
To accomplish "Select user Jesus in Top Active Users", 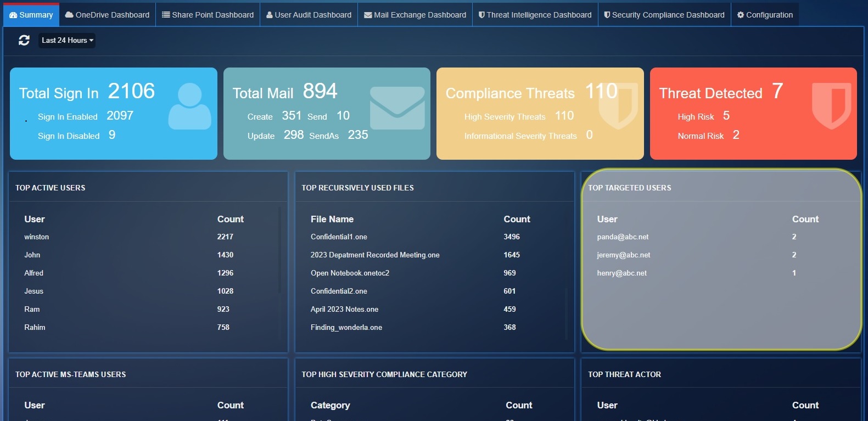I will tap(34, 291).
